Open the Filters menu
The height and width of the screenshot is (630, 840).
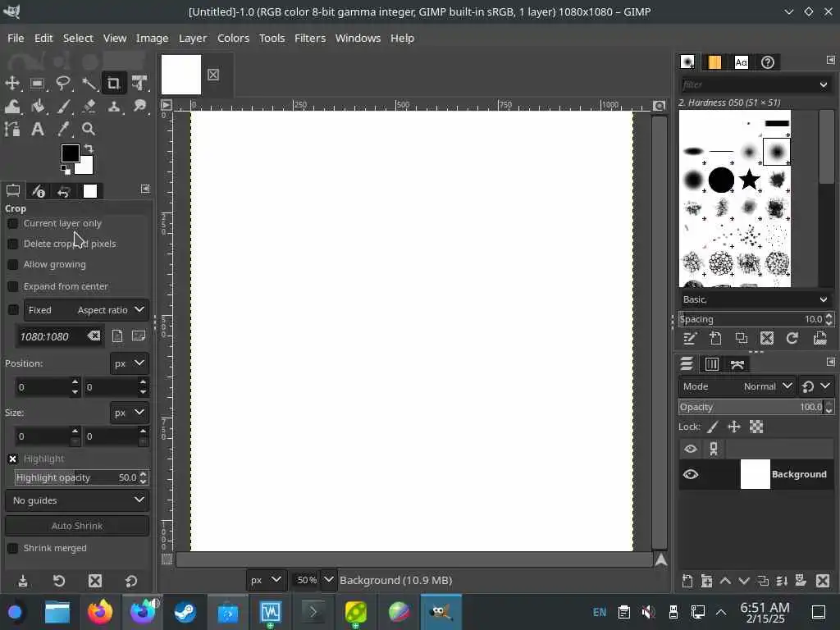tap(310, 38)
